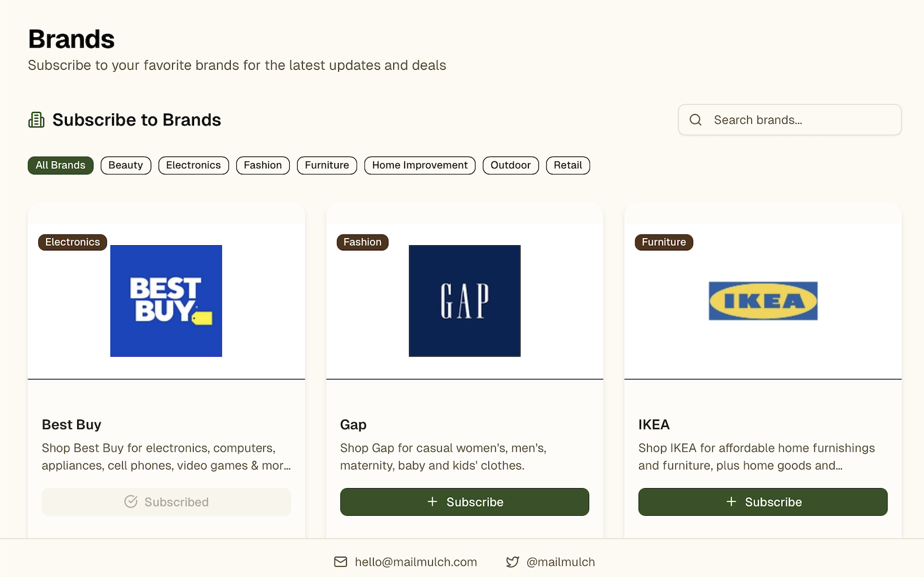Click the newspaper icon beside Subscribe to Brands
The height and width of the screenshot is (577, 924).
point(36,119)
